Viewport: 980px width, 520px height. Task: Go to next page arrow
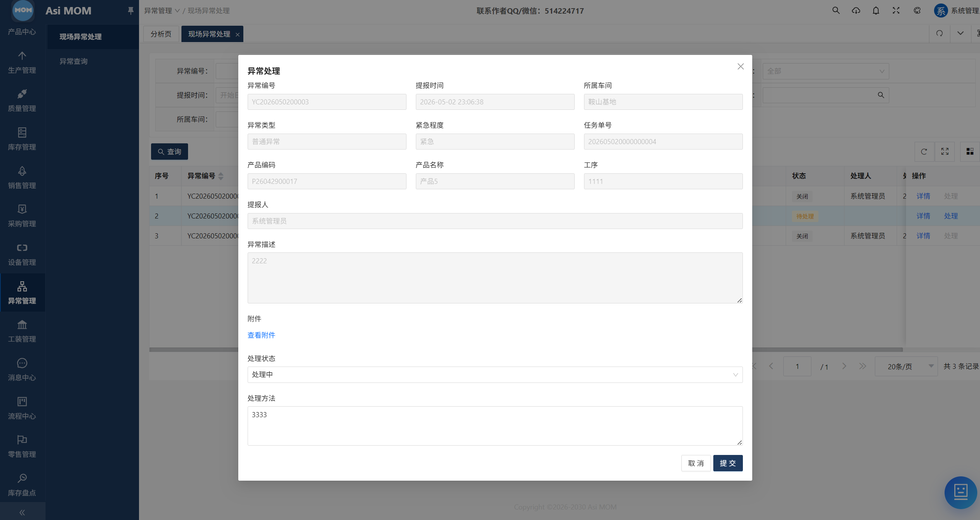tap(844, 366)
